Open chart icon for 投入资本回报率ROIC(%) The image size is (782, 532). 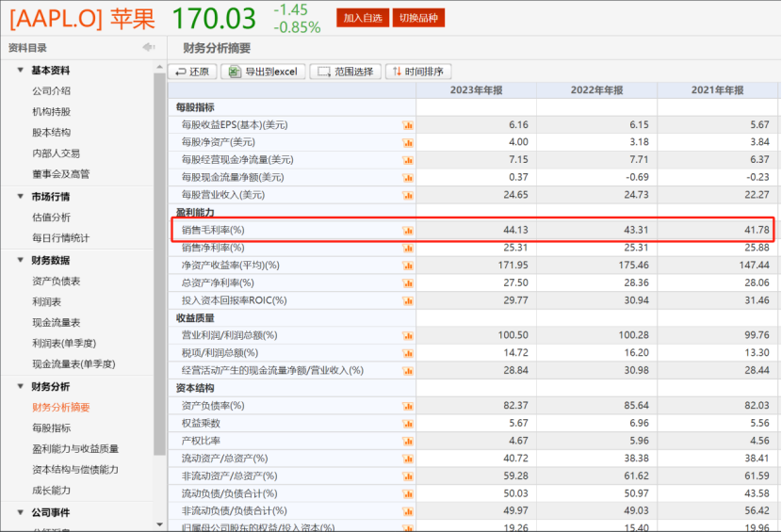(408, 300)
